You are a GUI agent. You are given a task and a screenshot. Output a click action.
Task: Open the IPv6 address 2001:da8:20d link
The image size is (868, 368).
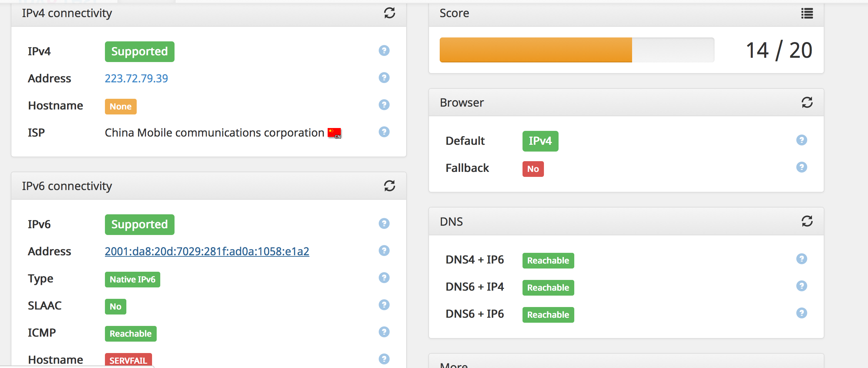point(207,251)
